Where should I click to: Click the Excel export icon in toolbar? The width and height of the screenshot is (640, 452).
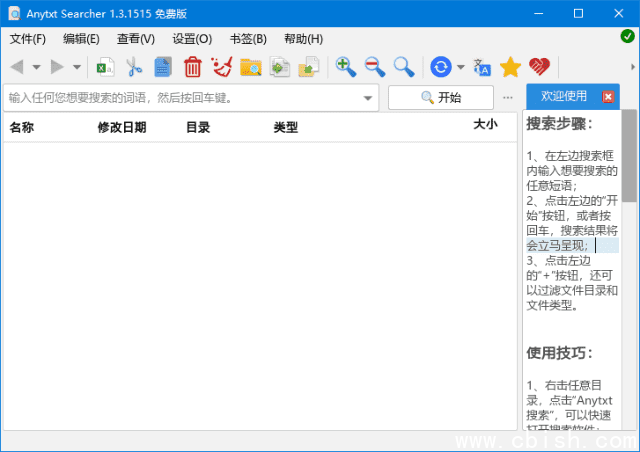pos(105,67)
